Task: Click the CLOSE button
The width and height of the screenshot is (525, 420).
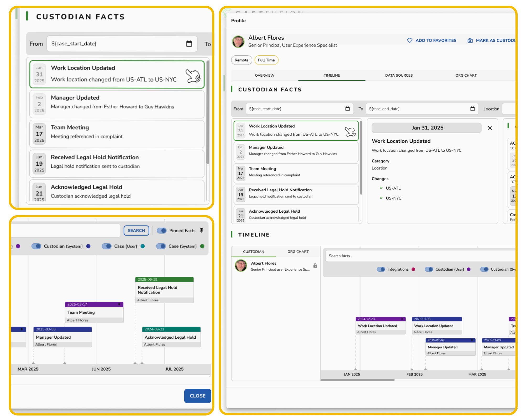Action: pos(198,396)
